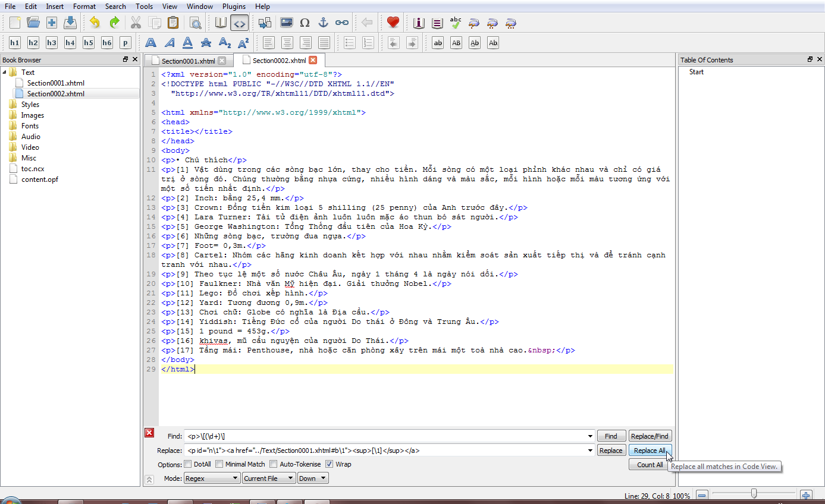Open the Search menu
The width and height of the screenshot is (825, 504).
click(x=115, y=7)
